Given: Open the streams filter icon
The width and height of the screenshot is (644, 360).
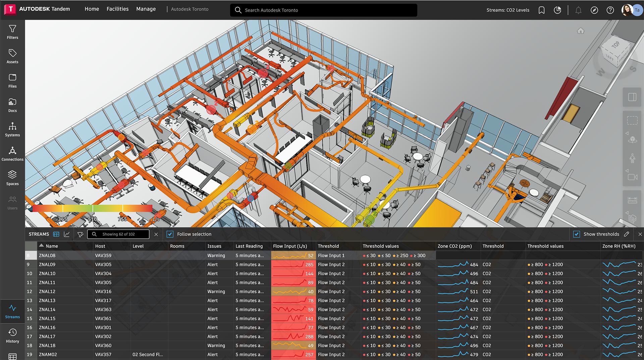Looking at the screenshot, I should (80, 234).
